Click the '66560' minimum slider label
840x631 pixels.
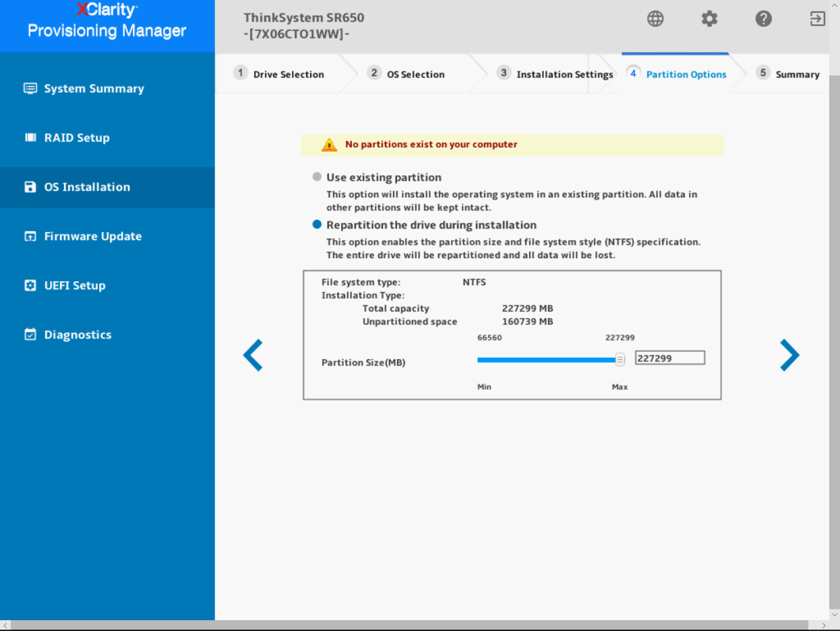tap(489, 338)
